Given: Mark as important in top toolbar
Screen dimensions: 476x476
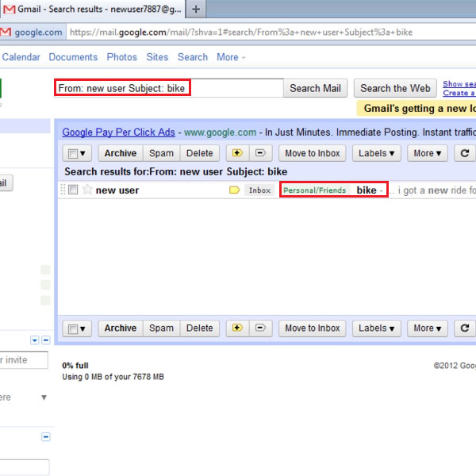Looking at the screenshot, I should coord(237,153).
